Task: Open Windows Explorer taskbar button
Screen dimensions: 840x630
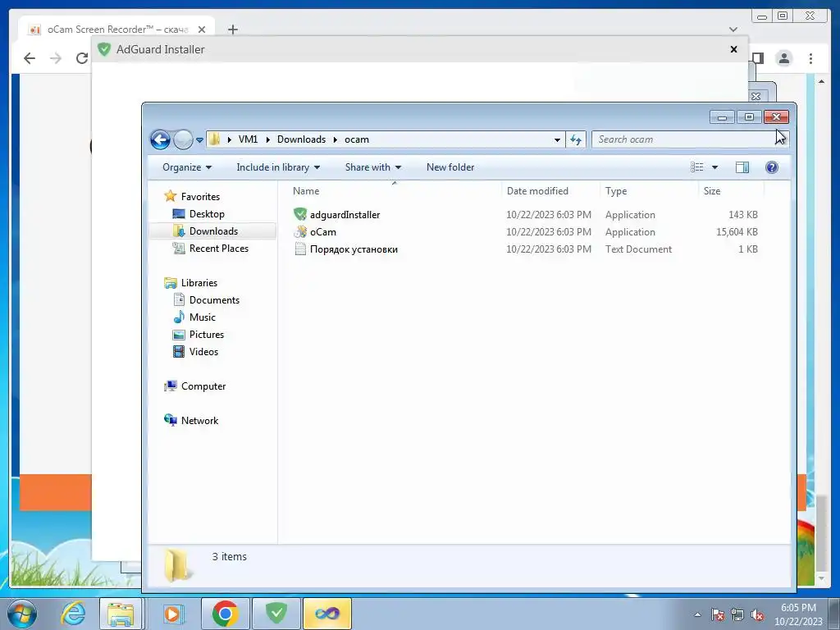Action: pos(121,614)
